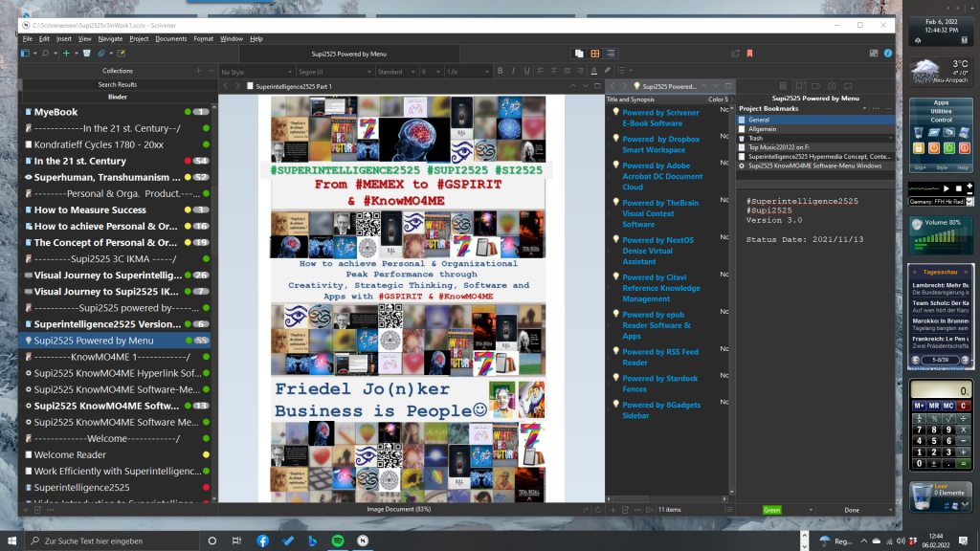Open the Navigate menu
The image size is (980, 551).
click(x=110, y=38)
